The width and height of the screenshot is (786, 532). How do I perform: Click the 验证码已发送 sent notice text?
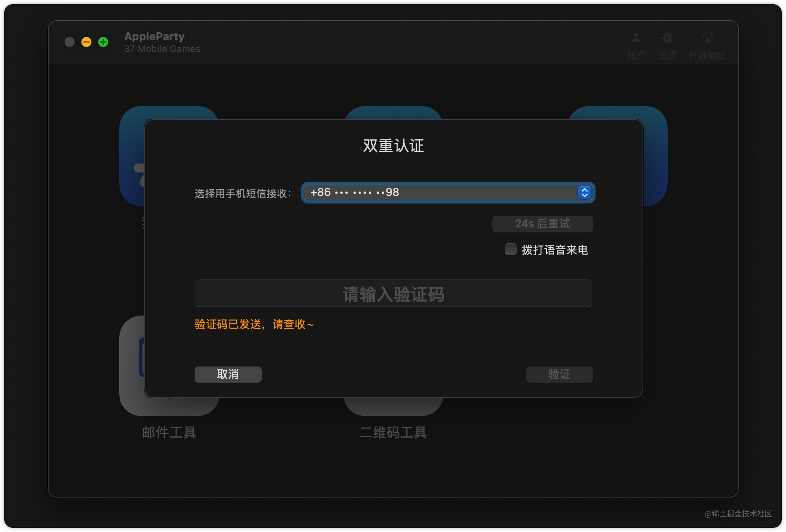click(254, 324)
